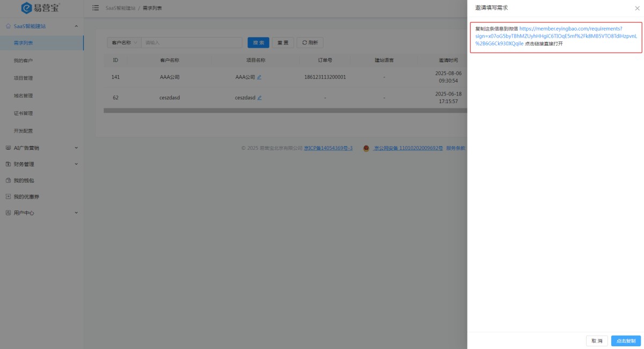Click the wallet icon for 我的钱包

coord(8,180)
